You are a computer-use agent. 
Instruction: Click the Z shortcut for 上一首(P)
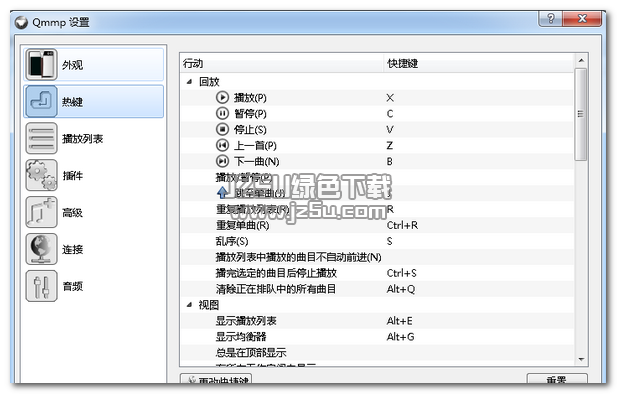(x=390, y=146)
